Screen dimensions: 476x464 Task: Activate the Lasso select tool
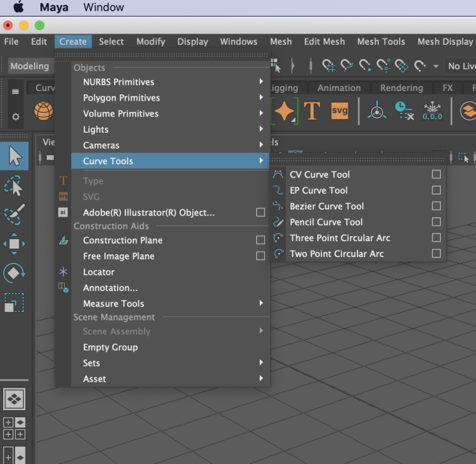pos(14,185)
